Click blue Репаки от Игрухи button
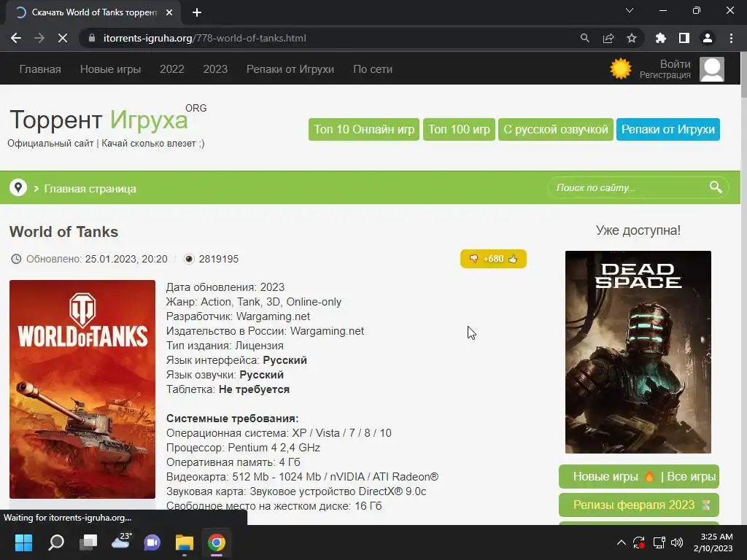 coord(668,129)
